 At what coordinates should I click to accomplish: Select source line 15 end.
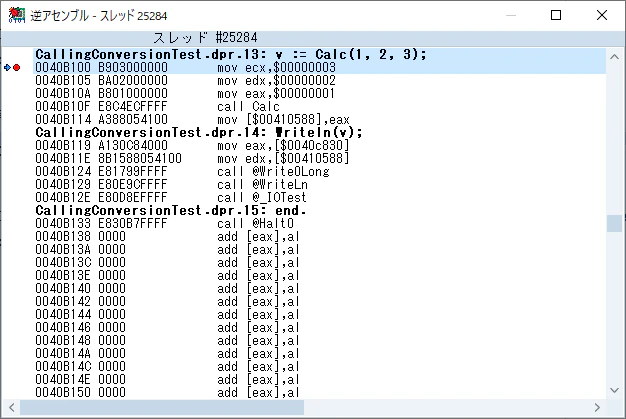pos(319,210)
